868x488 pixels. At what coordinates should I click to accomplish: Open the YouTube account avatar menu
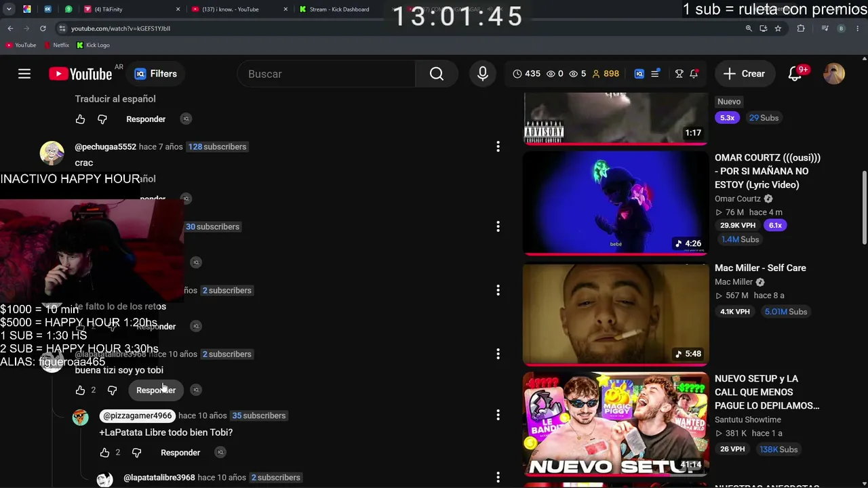click(834, 74)
